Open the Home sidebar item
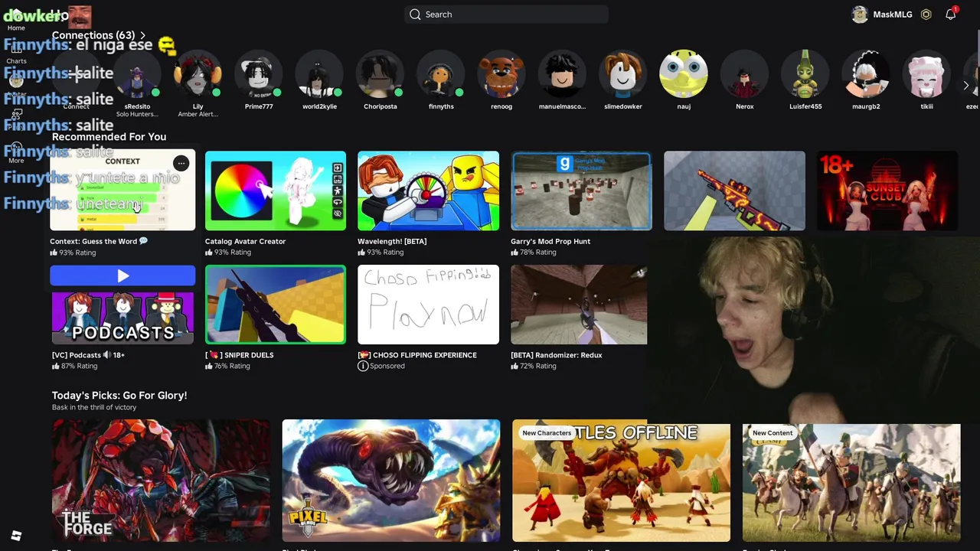980x551 pixels. tap(16, 20)
